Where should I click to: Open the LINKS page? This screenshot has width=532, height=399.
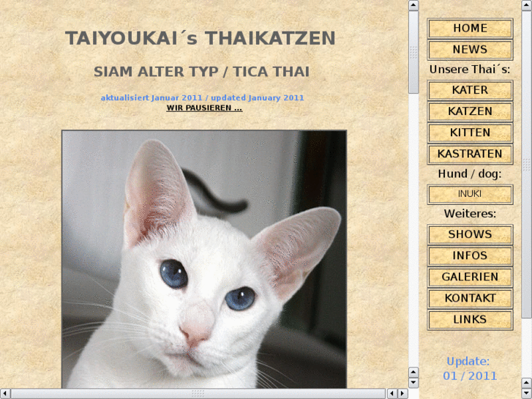[470, 319]
